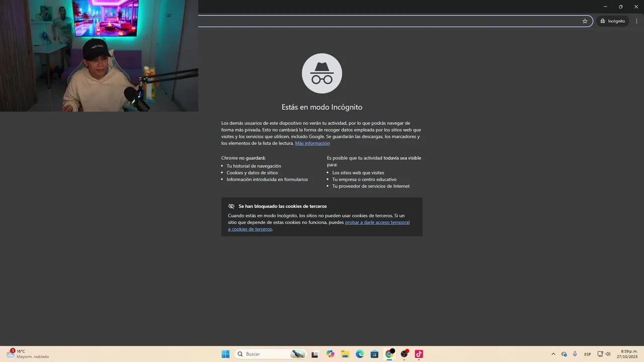Open the Incógnito profile chip
The width and height of the screenshot is (644, 362).
(612, 21)
